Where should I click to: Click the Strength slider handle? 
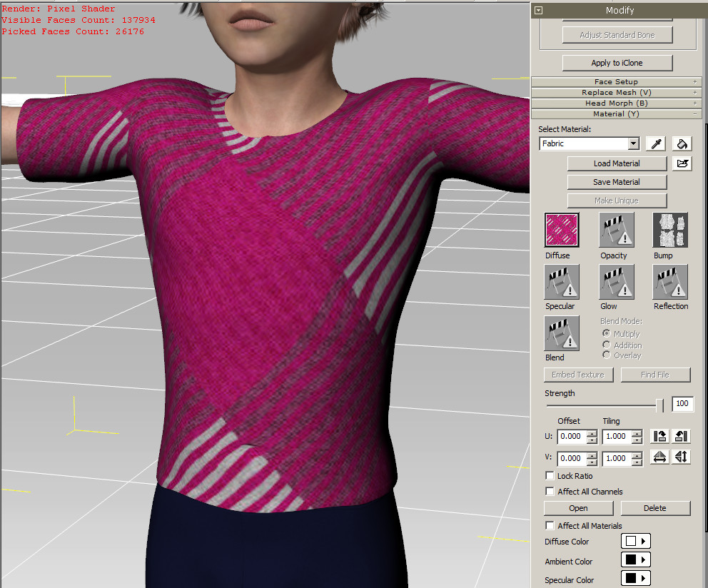[x=660, y=405]
